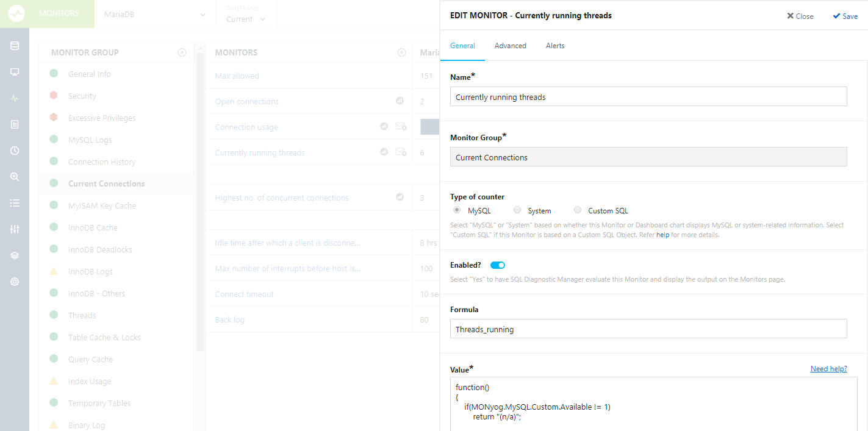
Task: Click the sliders icon in the sidebar
Action: tap(15, 229)
